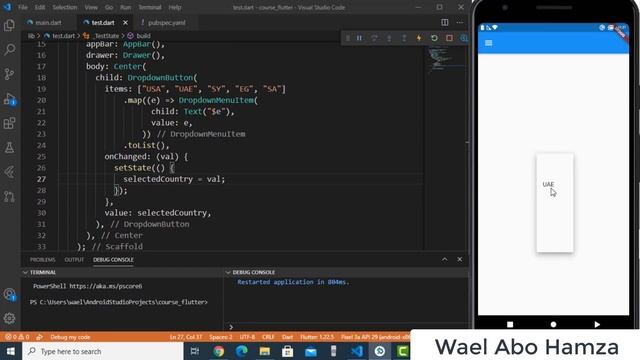The height and width of the screenshot is (360, 640).
Task: Pause the debug session
Action: pos(359,38)
